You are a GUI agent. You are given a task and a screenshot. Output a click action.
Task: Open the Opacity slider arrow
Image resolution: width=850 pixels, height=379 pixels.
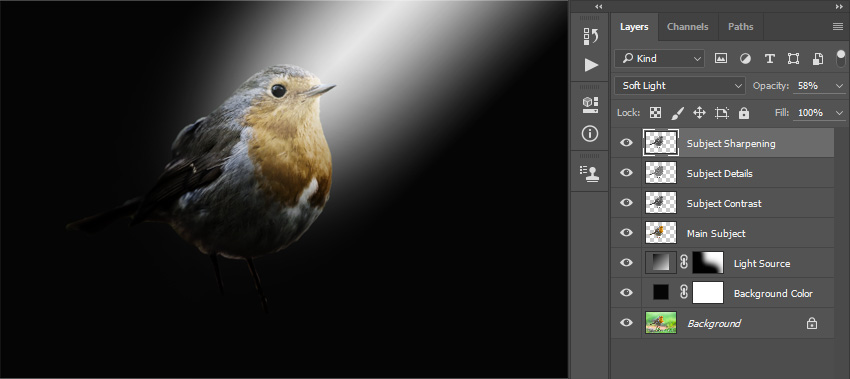840,86
